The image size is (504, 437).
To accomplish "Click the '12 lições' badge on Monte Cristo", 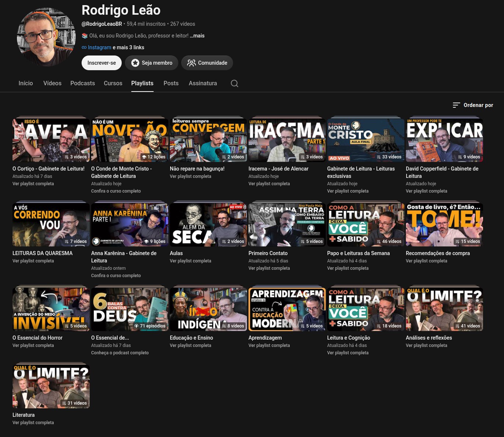I will tap(154, 157).
